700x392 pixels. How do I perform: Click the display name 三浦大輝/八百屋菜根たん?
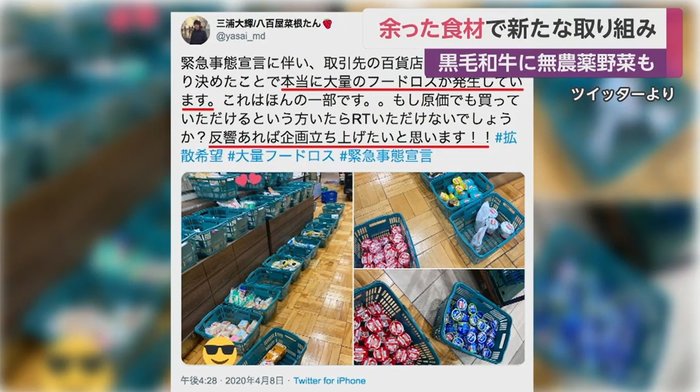pyautogui.click(x=268, y=23)
